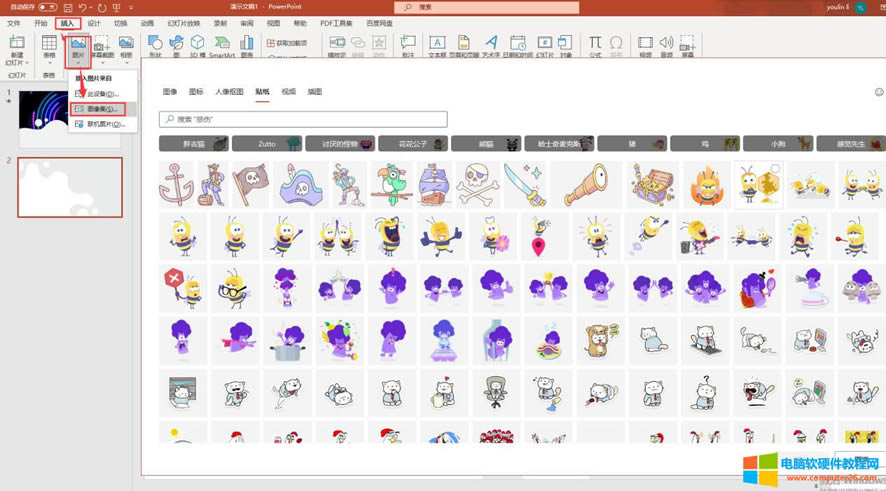Choose Stock Images (图像集) from menu
The image size is (886, 491).
coord(102,108)
